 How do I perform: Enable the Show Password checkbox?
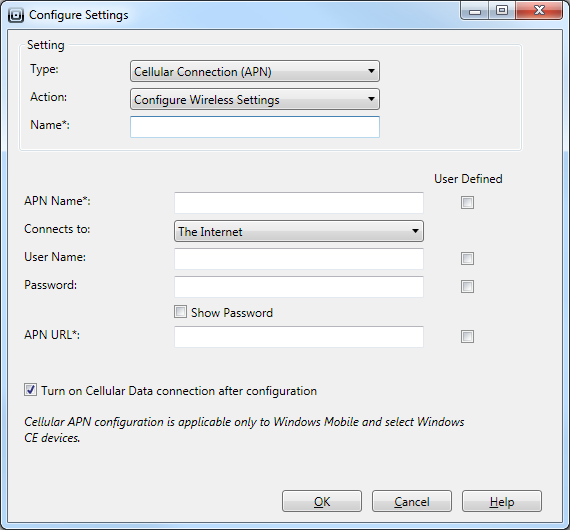click(180, 312)
